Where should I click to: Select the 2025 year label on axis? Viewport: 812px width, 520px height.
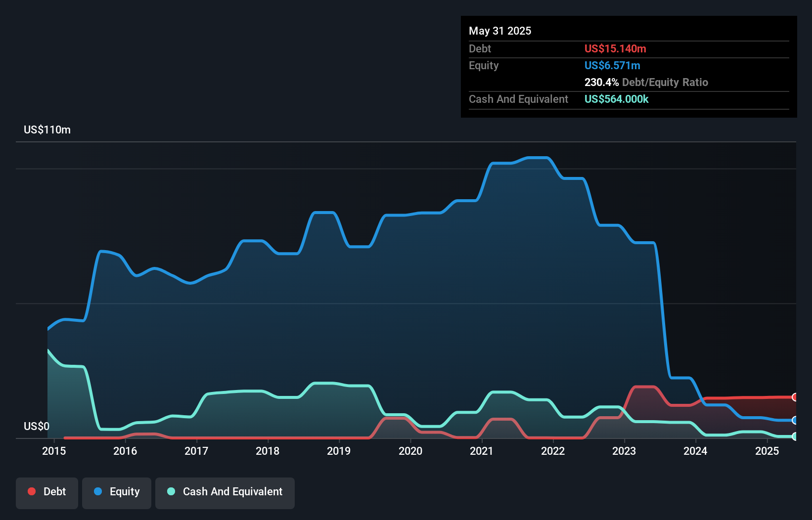point(767,451)
